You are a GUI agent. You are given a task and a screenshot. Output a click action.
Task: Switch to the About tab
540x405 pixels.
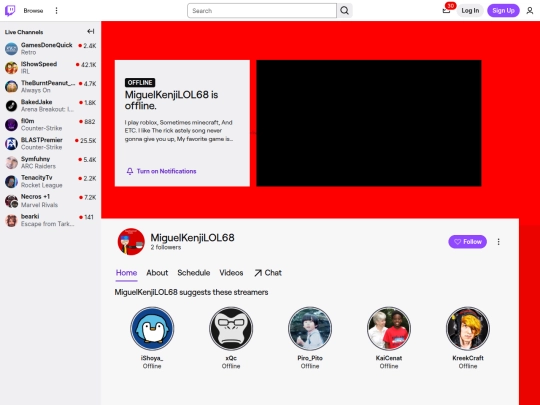tap(157, 273)
